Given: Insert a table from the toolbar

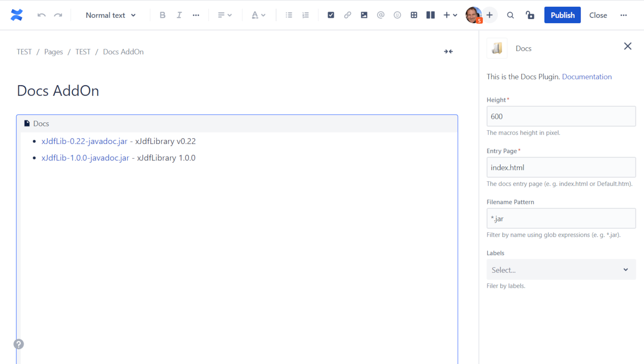Looking at the screenshot, I should point(413,15).
